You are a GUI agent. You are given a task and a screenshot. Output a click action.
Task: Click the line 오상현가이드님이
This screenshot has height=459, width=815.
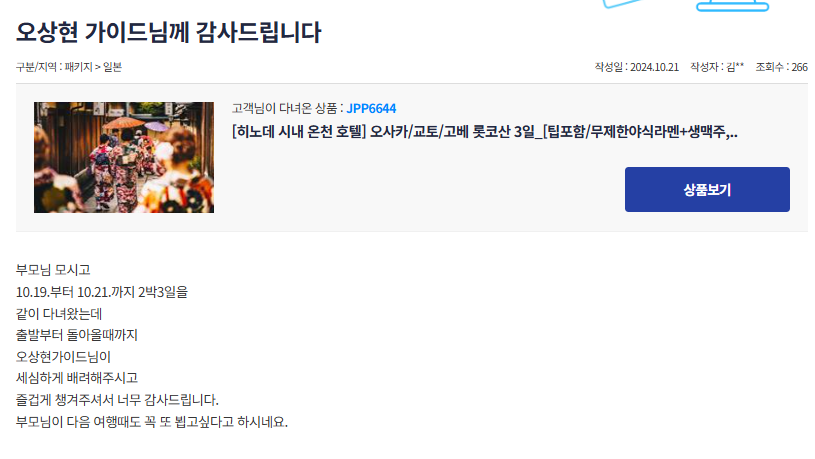63,357
